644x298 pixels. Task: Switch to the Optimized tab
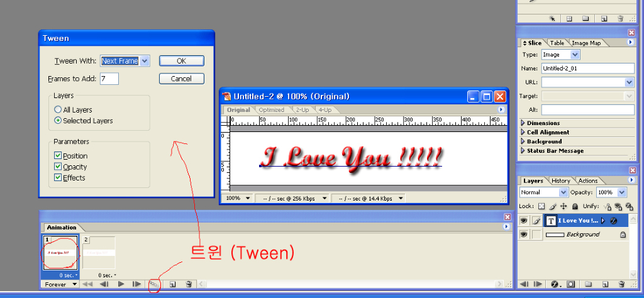[x=272, y=110]
